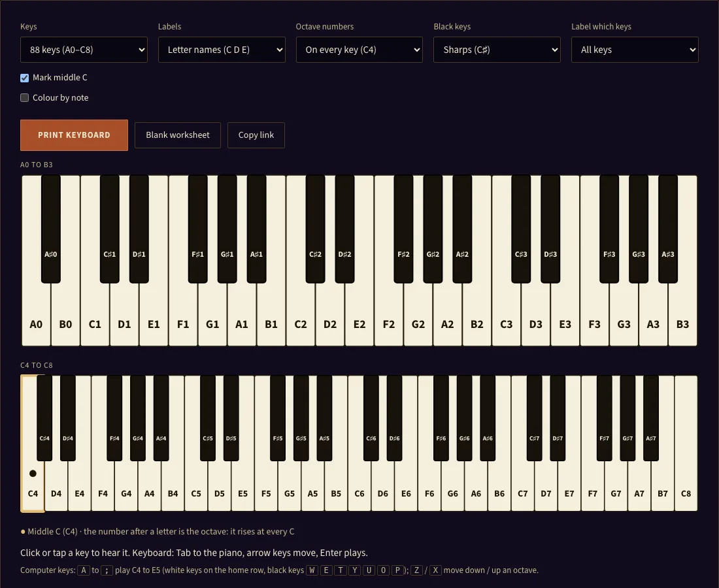Play the C♯1 black key
Screen dimensions: 719x588
pyautogui.click(x=110, y=229)
